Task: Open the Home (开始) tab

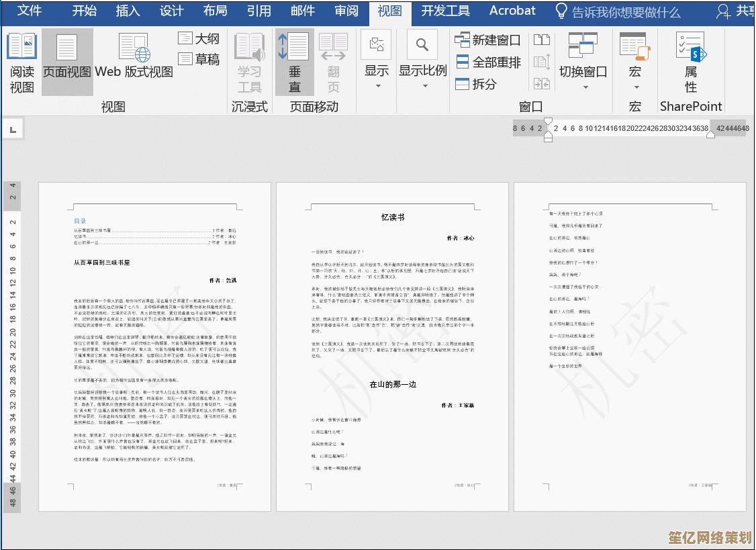Action: point(85,11)
